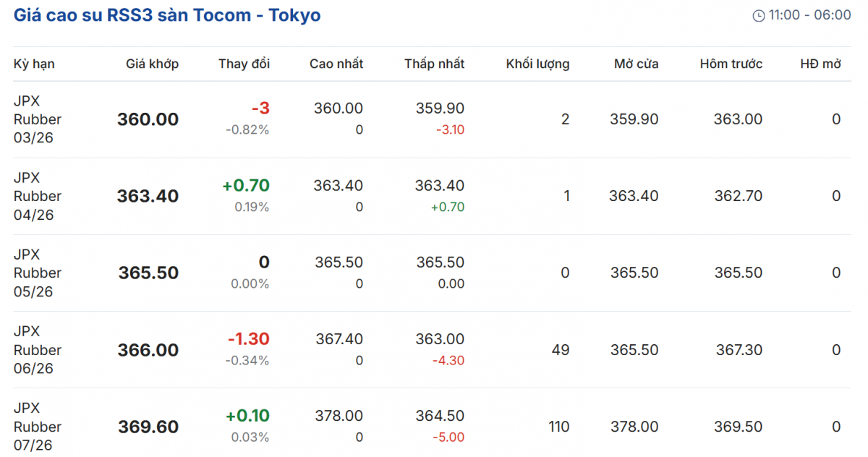Open the JPX Rubber 06/26 contract
The width and height of the screenshot is (868, 457).
(x=38, y=350)
